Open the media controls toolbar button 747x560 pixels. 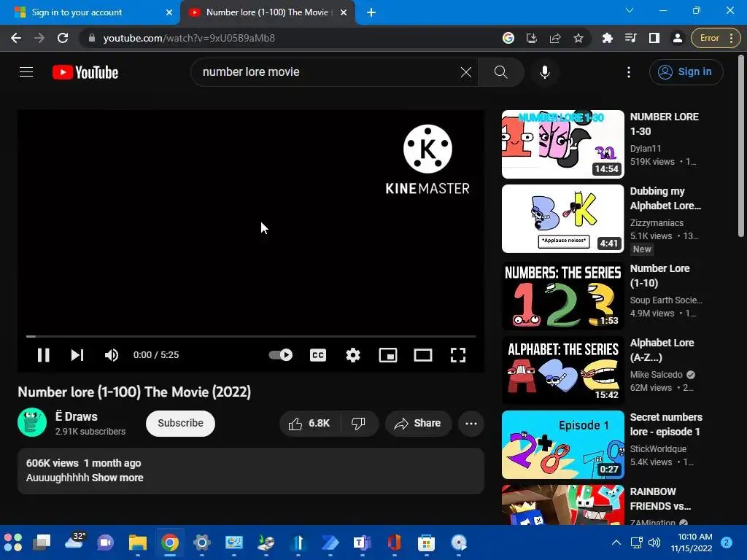click(631, 38)
